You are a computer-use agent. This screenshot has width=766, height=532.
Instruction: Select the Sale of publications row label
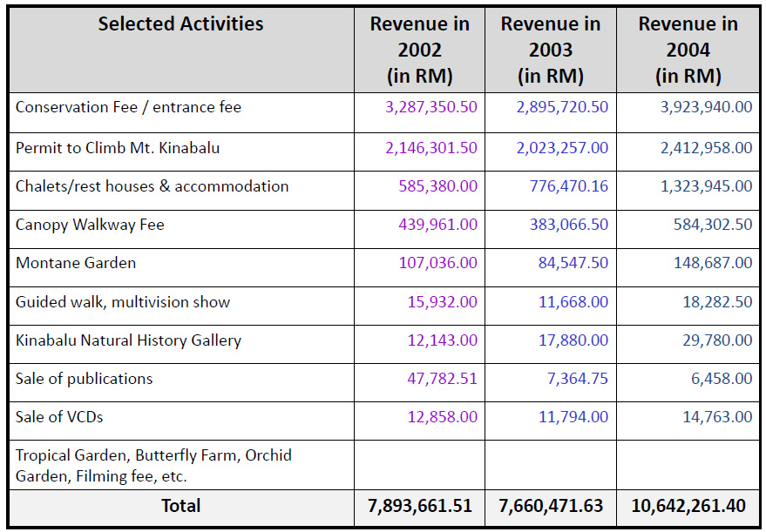pyautogui.click(x=84, y=379)
